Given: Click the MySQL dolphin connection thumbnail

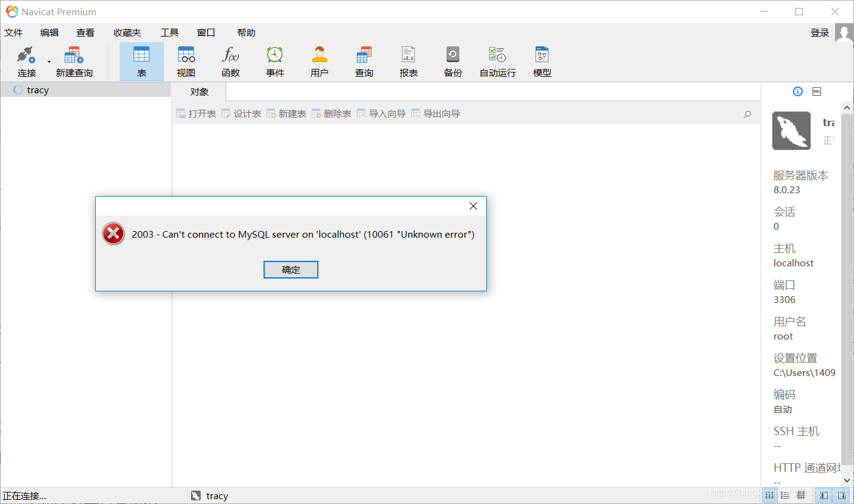Looking at the screenshot, I should [791, 130].
